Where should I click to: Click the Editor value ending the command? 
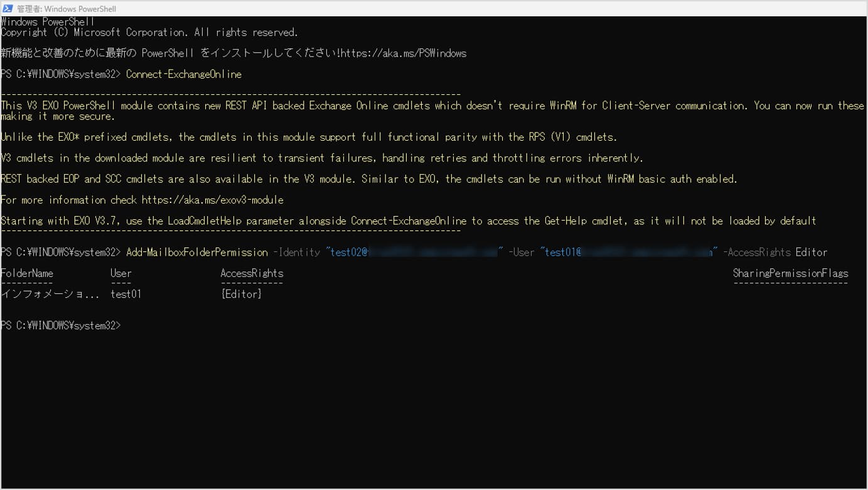(x=811, y=252)
